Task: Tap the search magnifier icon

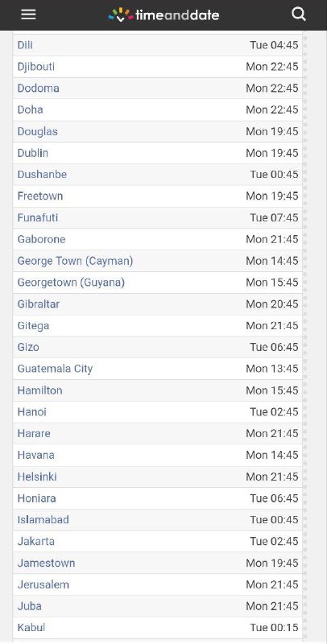Action: click(x=299, y=14)
